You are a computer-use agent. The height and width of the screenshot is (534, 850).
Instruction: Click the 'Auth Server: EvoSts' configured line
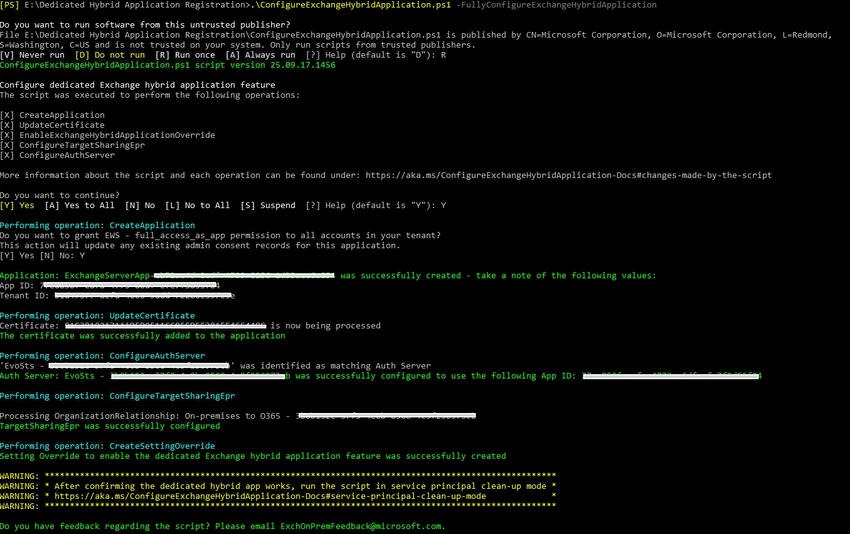click(x=381, y=376)
